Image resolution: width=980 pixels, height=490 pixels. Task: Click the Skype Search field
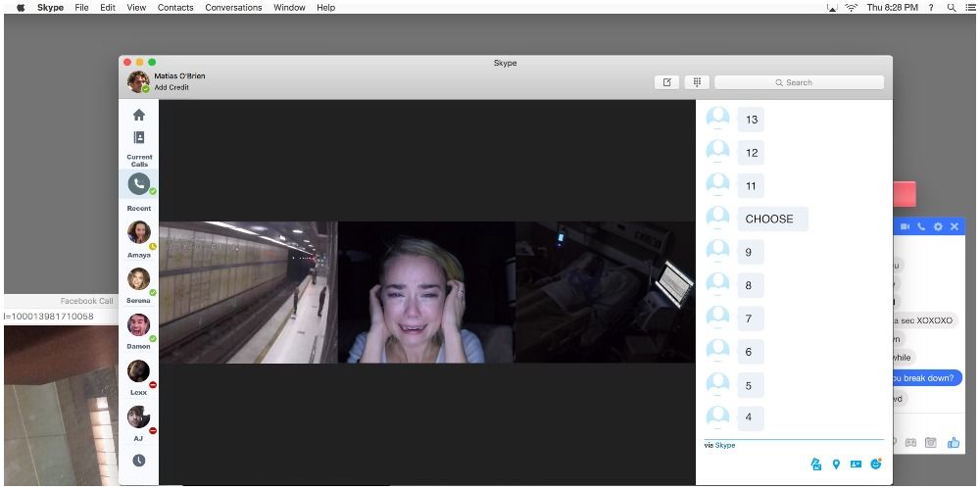(800, 82)
